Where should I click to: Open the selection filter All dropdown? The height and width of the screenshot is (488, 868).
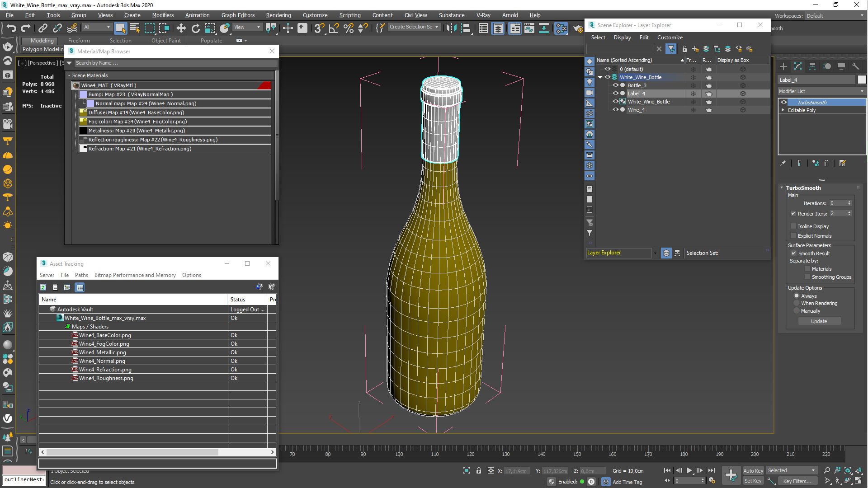97,27
